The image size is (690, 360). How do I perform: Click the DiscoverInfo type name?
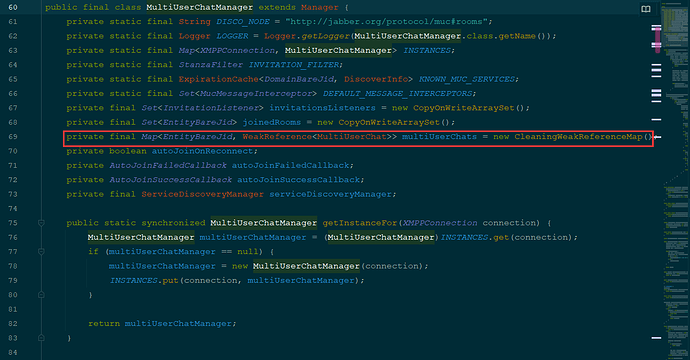point(376,79)
